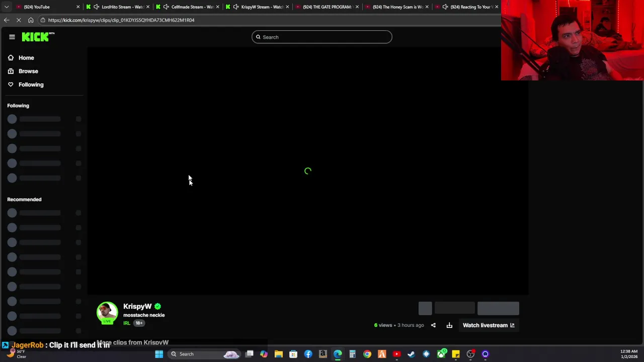Screen dimensions: 644x362
Task: Unmute the KrispyW Stream tab speaker icon
Action: [x=235, y=7]
